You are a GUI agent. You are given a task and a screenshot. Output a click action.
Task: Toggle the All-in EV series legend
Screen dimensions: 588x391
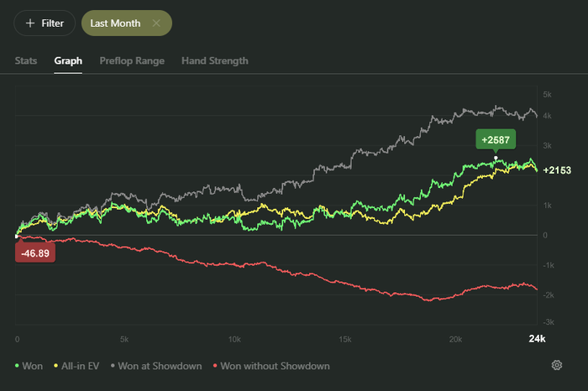[x=76, y=366]
